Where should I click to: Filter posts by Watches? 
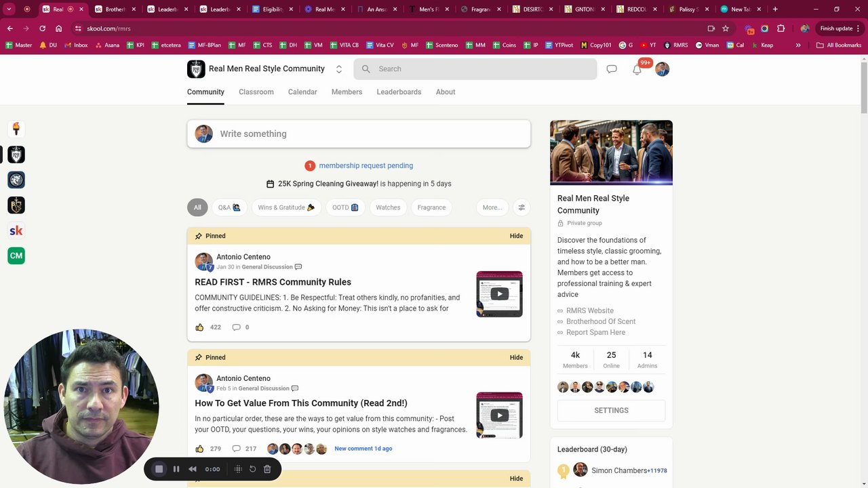(x=388, y=207)
